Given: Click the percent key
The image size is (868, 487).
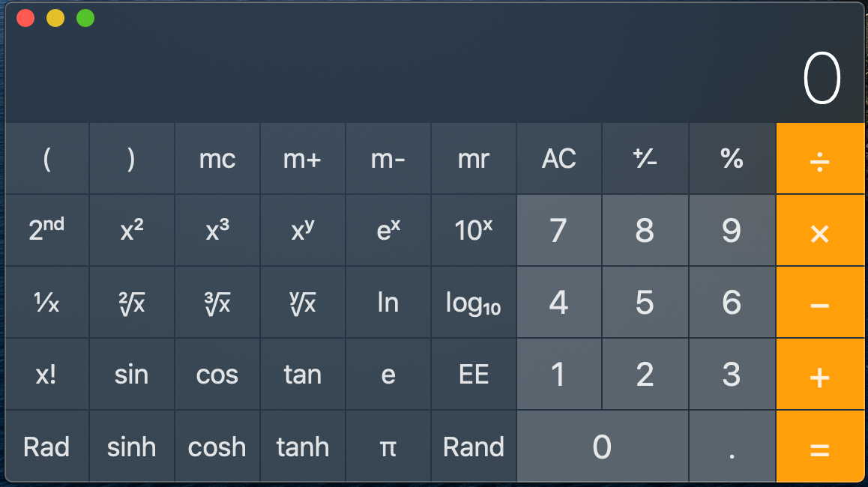Looking at the screenshot, I should tap(732, 159).
